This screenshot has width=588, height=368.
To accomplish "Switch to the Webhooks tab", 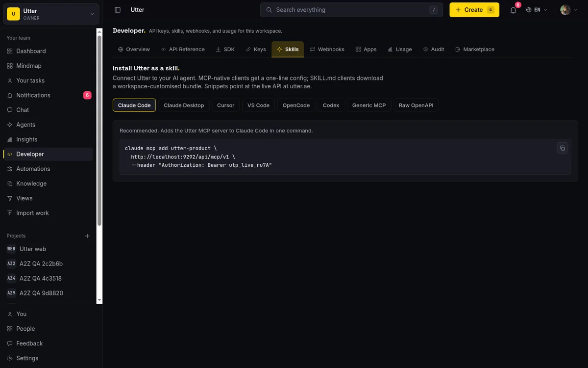I will point(327,49).
